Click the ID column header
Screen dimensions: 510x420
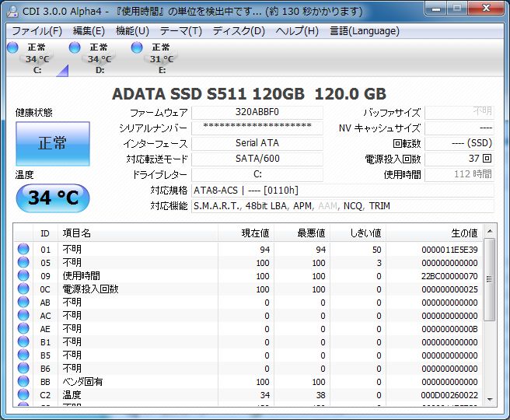45,233
